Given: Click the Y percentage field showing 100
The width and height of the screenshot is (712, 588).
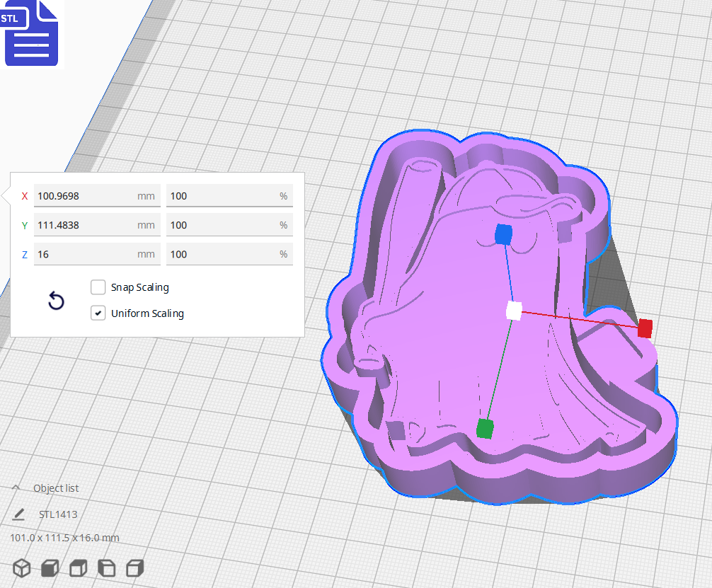Looking at the screenshot, I should coord(229,225).
